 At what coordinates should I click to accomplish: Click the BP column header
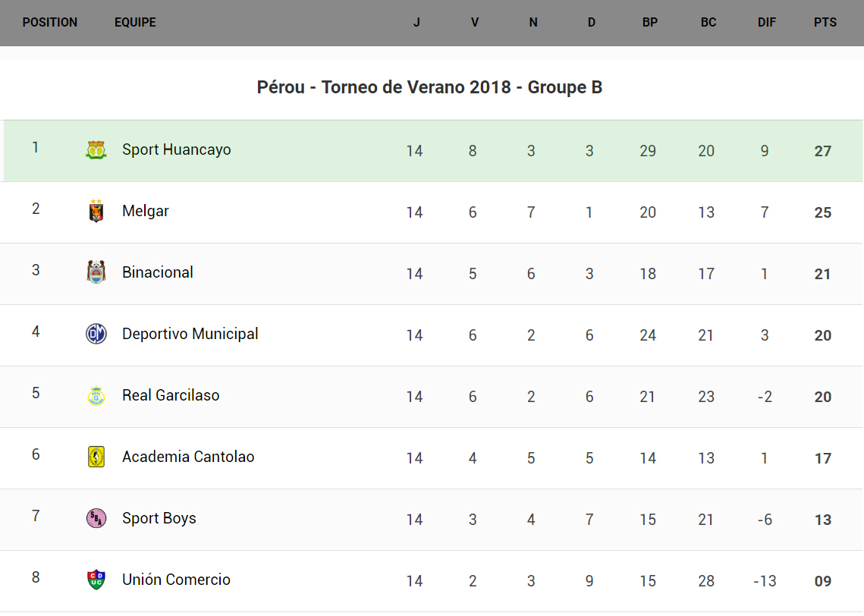[x=650, y=23]
